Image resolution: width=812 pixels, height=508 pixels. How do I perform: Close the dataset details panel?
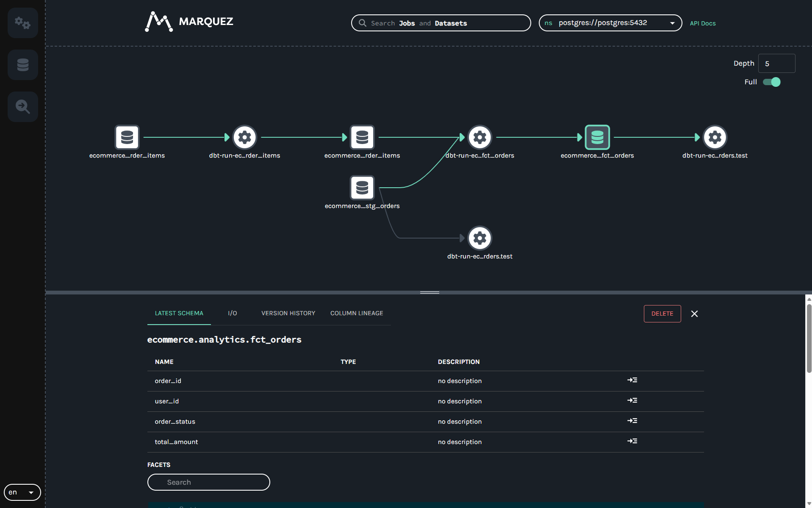(694, 314)
